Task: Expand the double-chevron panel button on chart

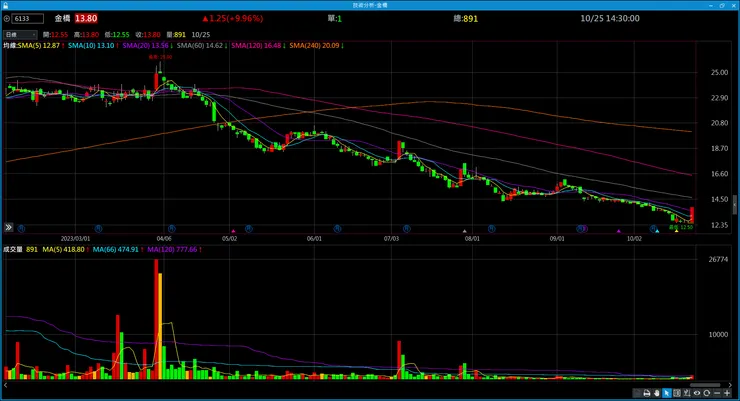Action: coord(8,227)
